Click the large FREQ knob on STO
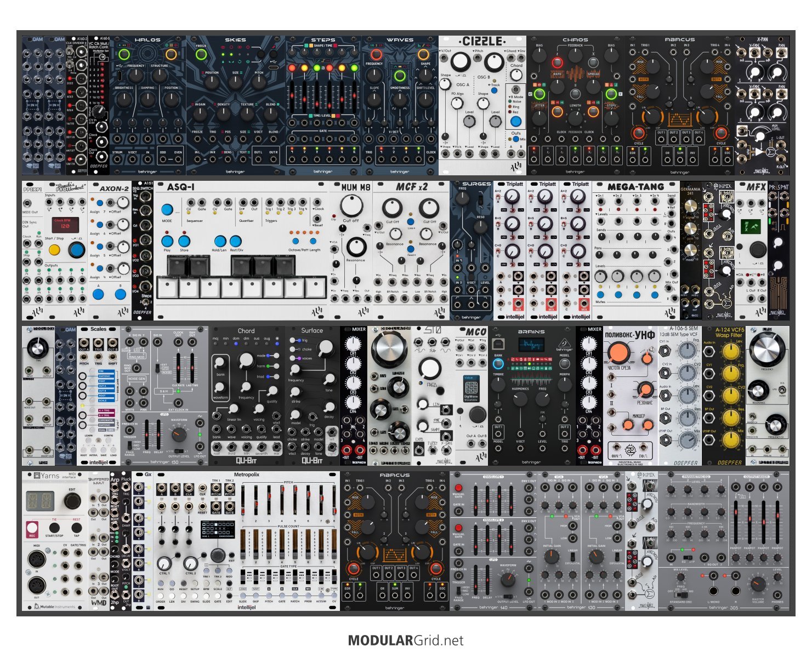 [x=430, y=368]
